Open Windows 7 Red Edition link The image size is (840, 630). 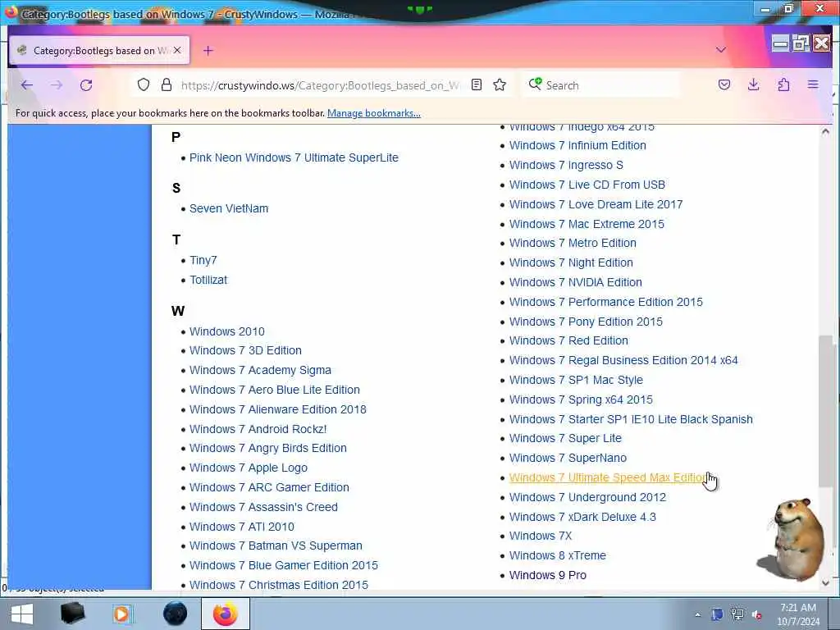(568, 340)
